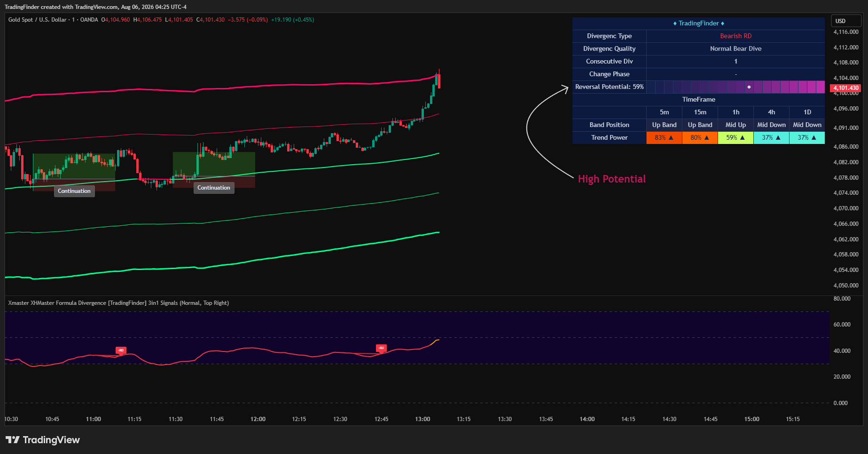The width and height of the screenshot is (868, 454).
Task: Click the -RD divergence marker near 11:15
Action: point(121,350)
